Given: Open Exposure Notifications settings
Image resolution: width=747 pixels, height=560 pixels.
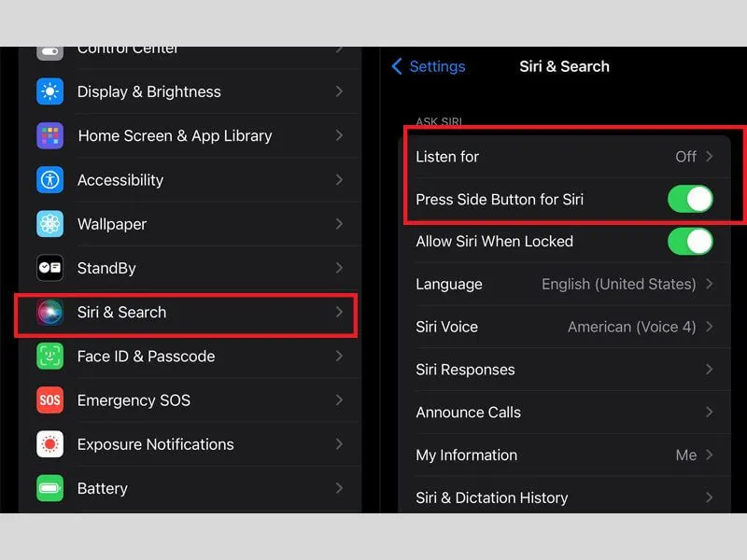Looking at the screenshot, I should point(190,444).
